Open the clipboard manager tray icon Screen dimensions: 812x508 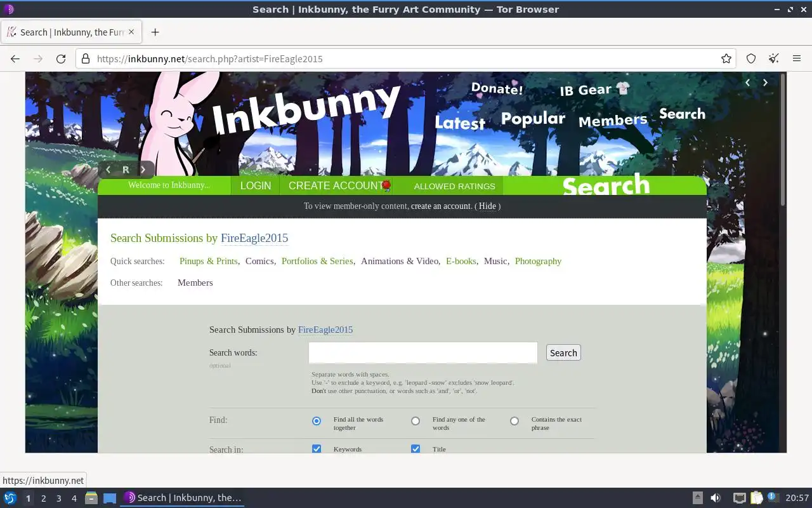(x=756, y=498)
